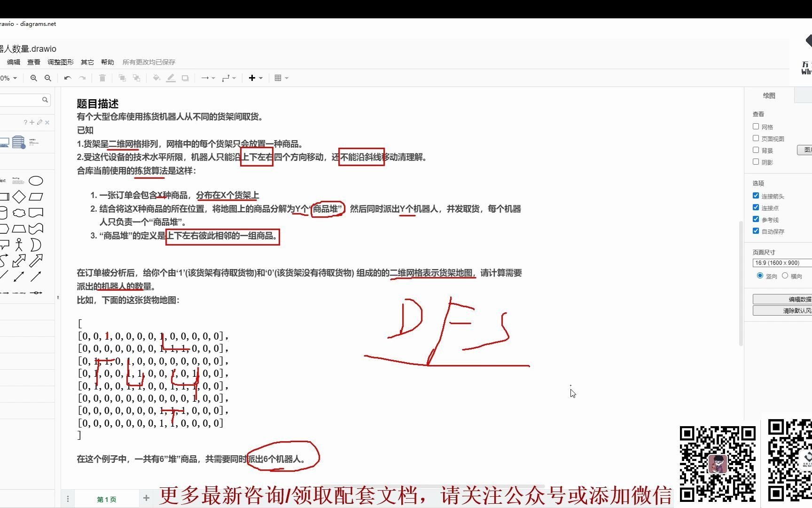Add a new page with the plus button
This screenshot has height=508, width=812.
[x=146, y=498]
